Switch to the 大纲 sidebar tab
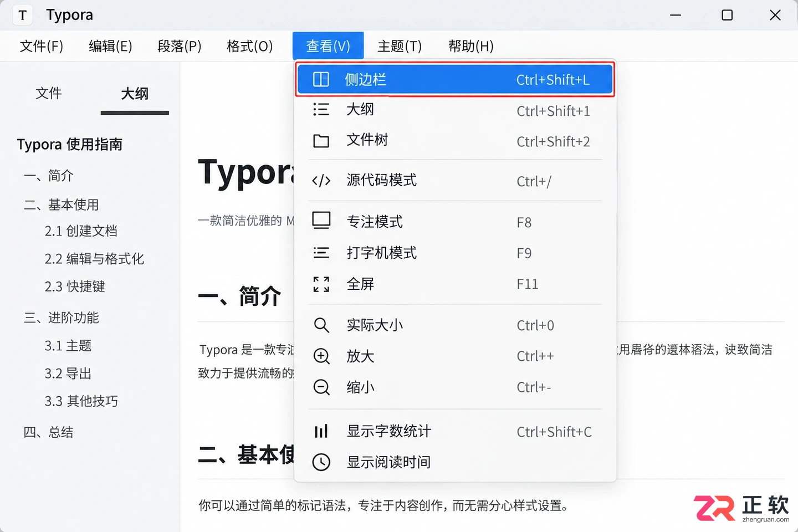This screenshot has height=532, width=798. click(x=135, y=94)
